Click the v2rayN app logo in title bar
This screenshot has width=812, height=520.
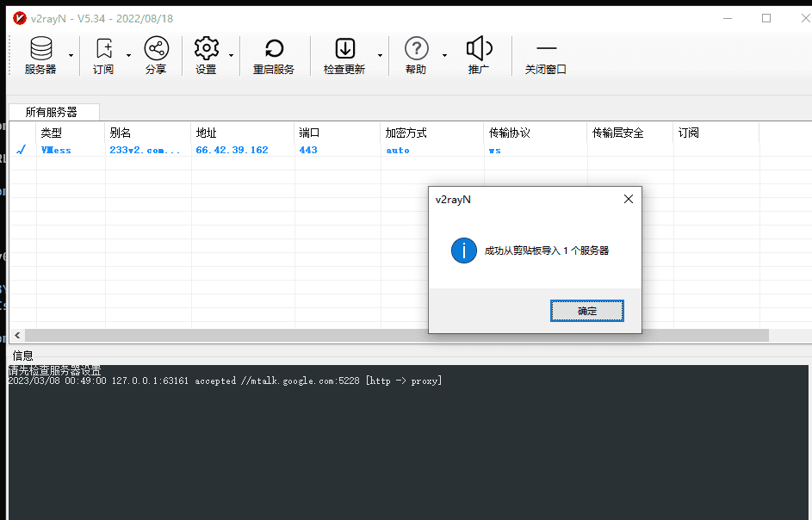point(20,19)
